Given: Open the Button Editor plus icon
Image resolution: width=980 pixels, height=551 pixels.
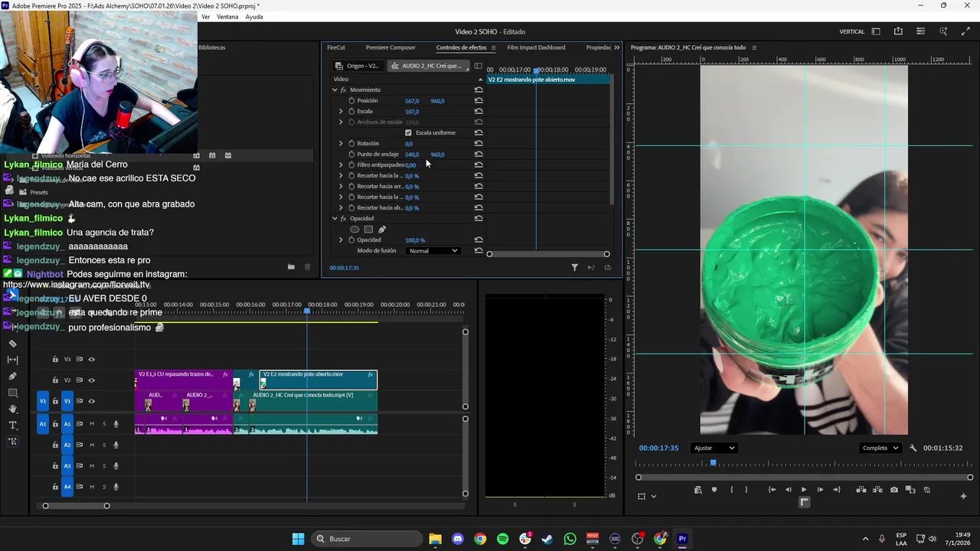Looking at the screenshot, I should 963,496.
